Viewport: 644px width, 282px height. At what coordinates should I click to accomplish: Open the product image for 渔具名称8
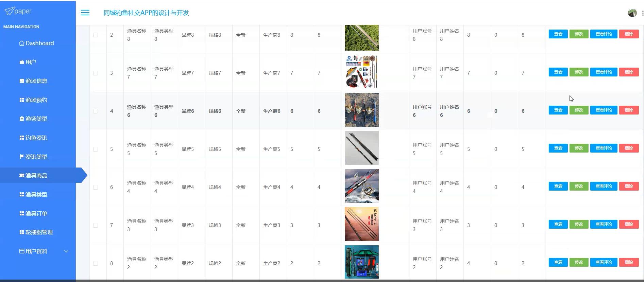(x=361, y=37)
